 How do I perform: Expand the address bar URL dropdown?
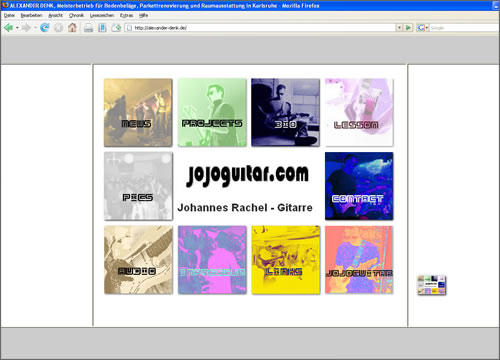[399, 28]
